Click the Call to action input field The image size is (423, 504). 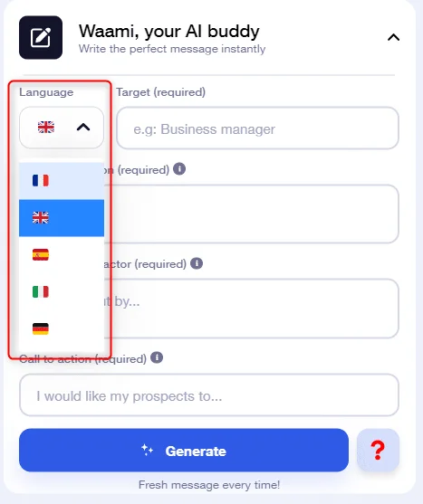pyautogui.click(x=209, y=395)
